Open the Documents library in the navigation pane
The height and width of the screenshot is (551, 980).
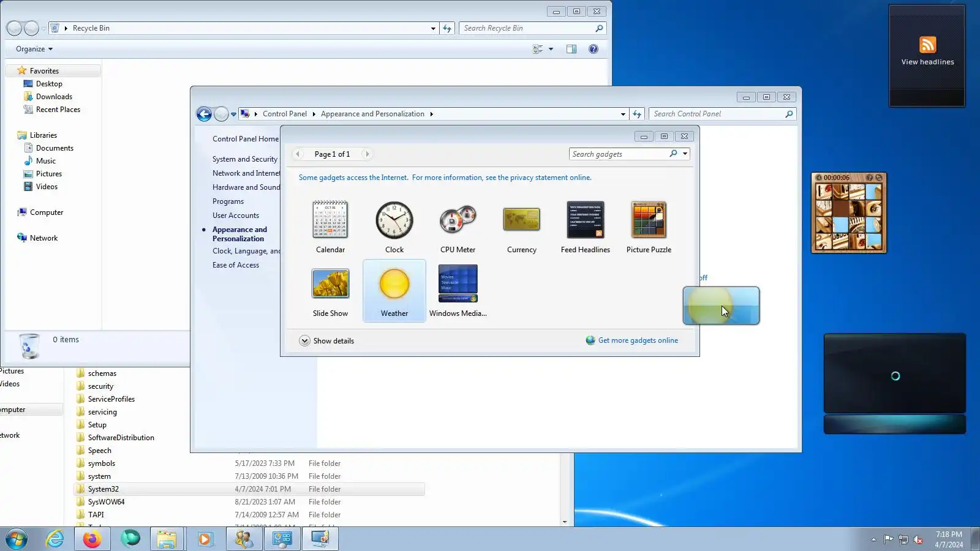(55, 148)
